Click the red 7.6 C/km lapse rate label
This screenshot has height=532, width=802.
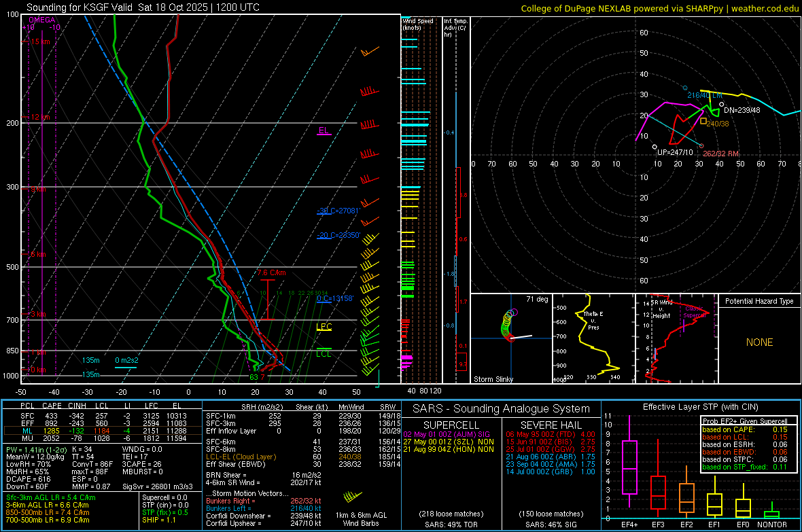point(272,272)
